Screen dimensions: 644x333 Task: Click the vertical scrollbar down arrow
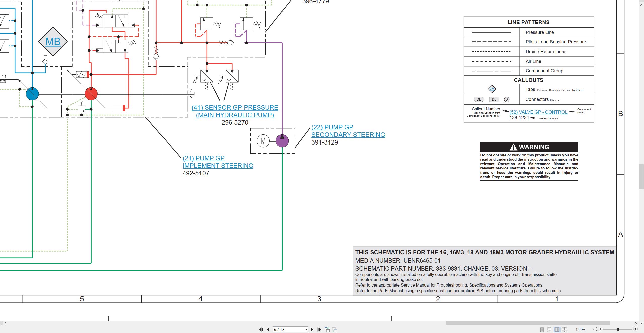641,323
